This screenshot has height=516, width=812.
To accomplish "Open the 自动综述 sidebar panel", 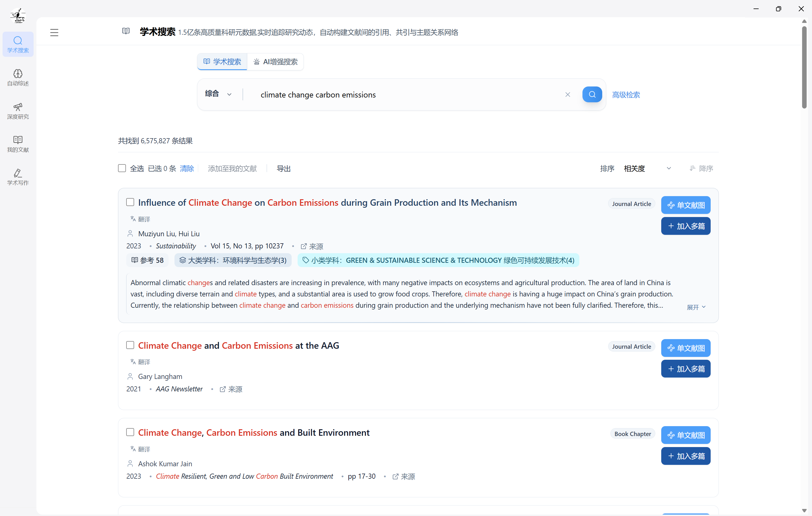I will coord(18,77).
